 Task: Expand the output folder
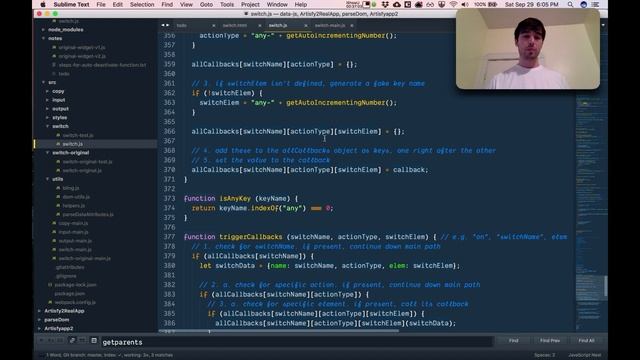[x=48, y=109]
